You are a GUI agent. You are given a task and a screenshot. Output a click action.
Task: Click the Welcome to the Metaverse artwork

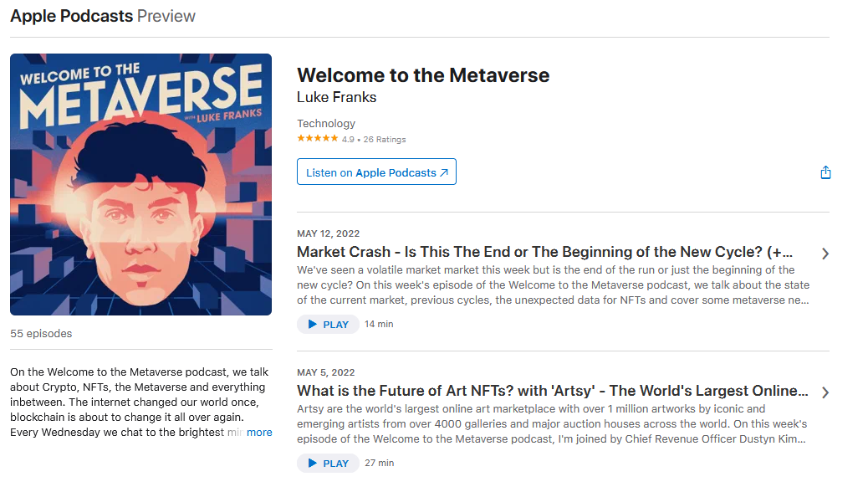(140, 184)
